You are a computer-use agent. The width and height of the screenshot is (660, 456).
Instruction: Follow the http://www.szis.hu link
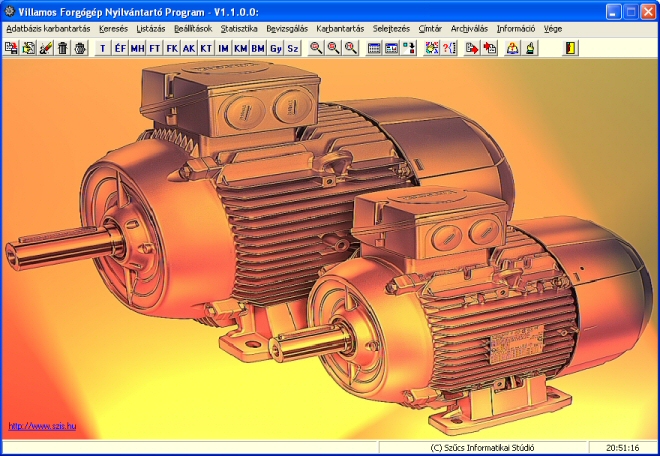(42, 426)
